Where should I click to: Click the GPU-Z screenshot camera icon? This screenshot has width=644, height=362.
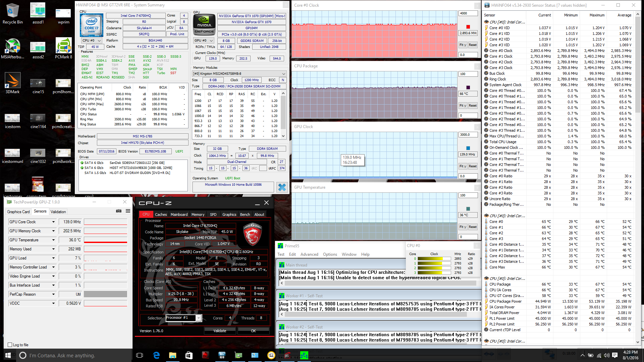[119, 211]
